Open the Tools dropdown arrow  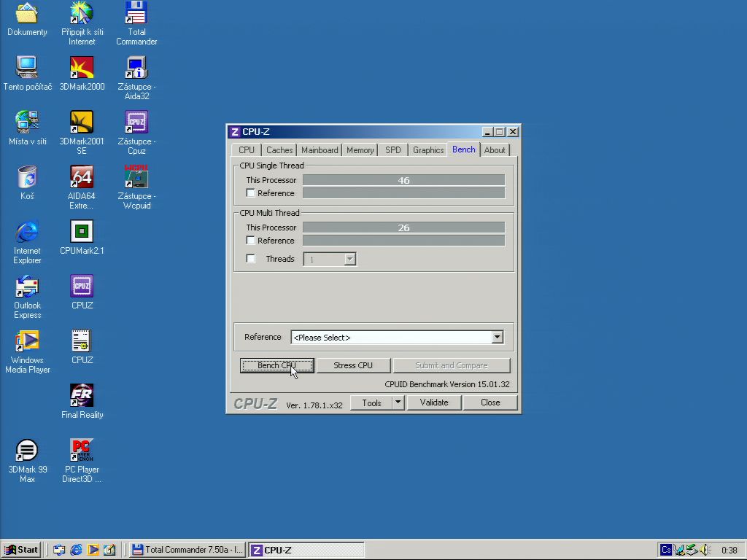pyautogui.click(x=398, y=402)
